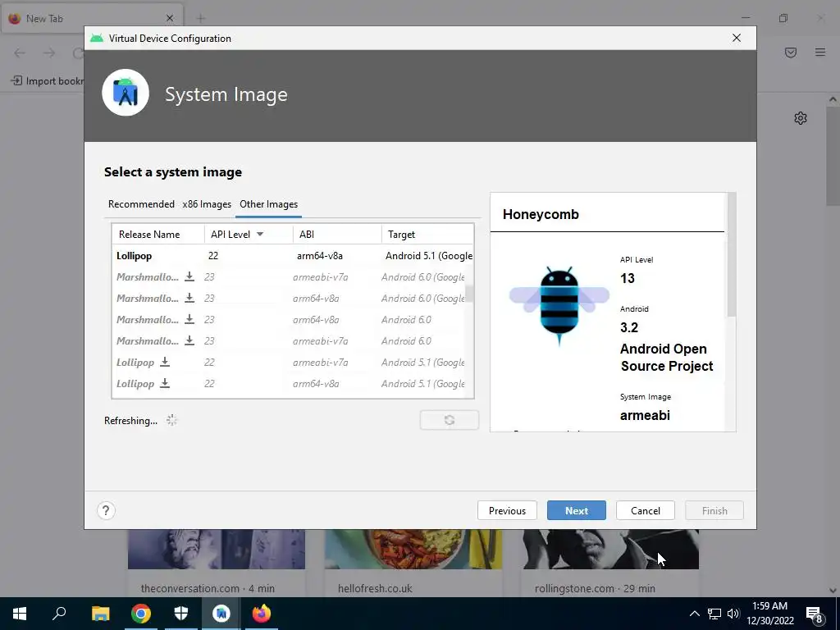
Task: Open Chrome from taskbar
Action: click(141, 614)
